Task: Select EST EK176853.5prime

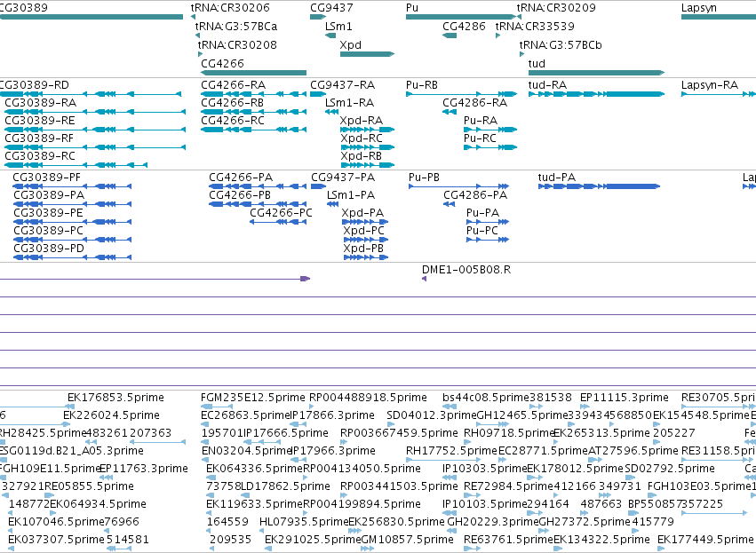Action: tap(115, 398)
